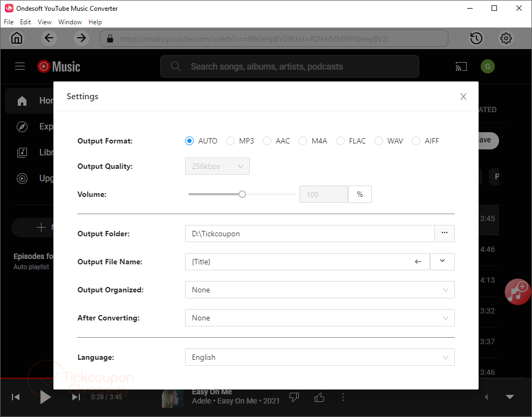Click the Output File Name {Title} field
The height and width of the screenshot is (417, 532).
click(308, 262)
